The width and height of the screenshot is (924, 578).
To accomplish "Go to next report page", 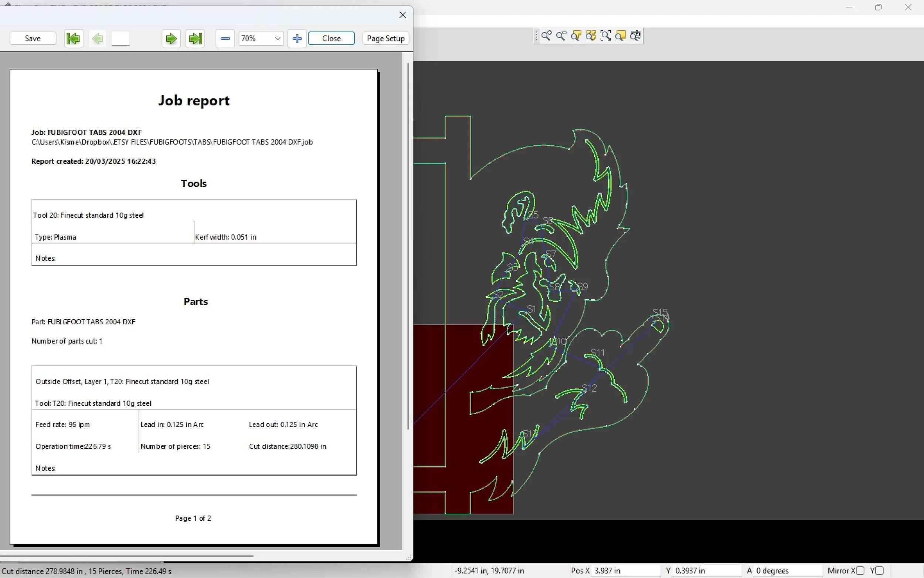I will point(171,38).
